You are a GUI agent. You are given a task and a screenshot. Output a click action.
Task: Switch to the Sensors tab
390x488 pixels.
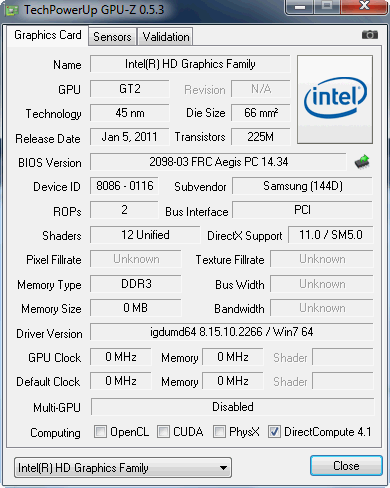point(112,37)
